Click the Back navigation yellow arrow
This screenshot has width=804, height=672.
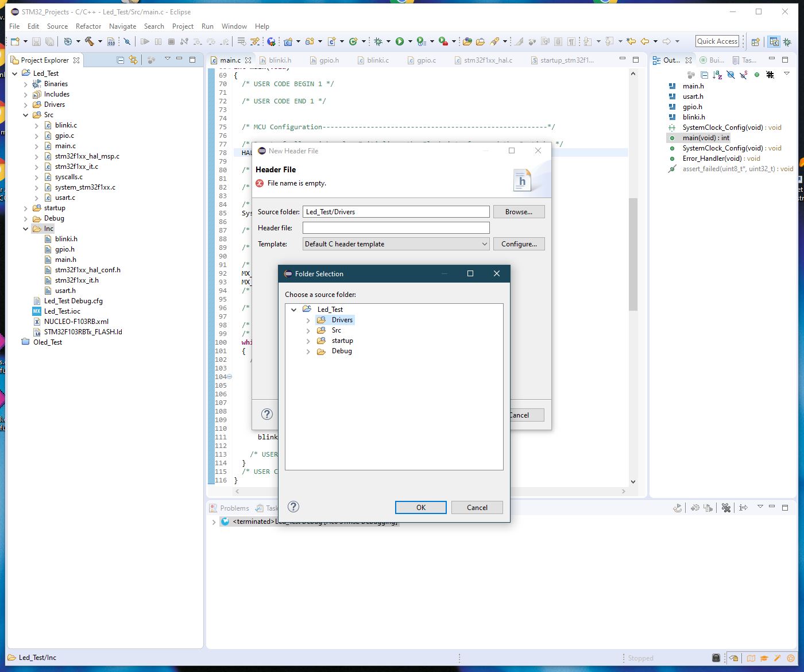645,41
